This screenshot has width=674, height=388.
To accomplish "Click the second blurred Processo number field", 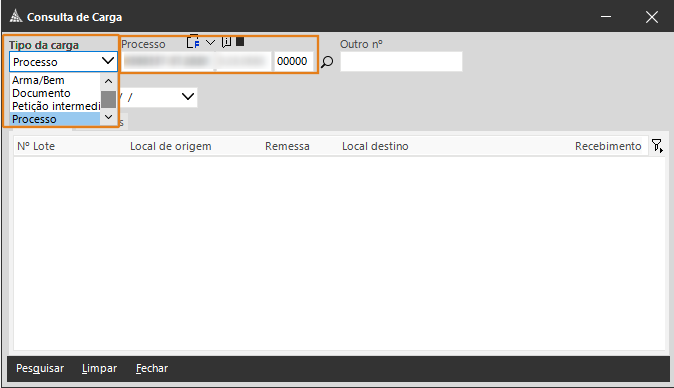I will pos(244,61).
